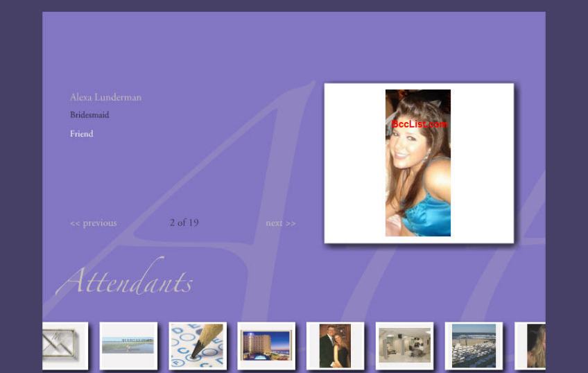The height and width of the screenshot is (373, 588).
Task: Click the white frame left of photo
Action: pyautogui.click(x=354, y=163)
